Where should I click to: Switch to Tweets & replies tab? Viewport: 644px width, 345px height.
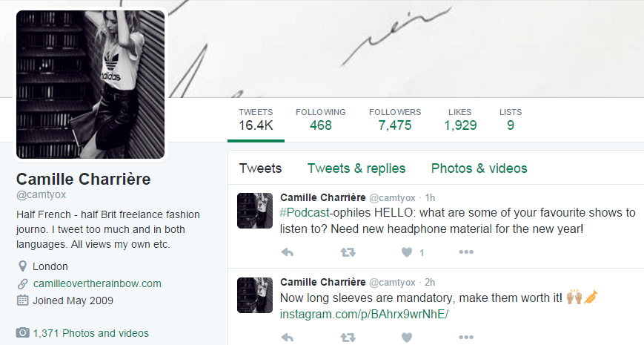coord(356,168)
